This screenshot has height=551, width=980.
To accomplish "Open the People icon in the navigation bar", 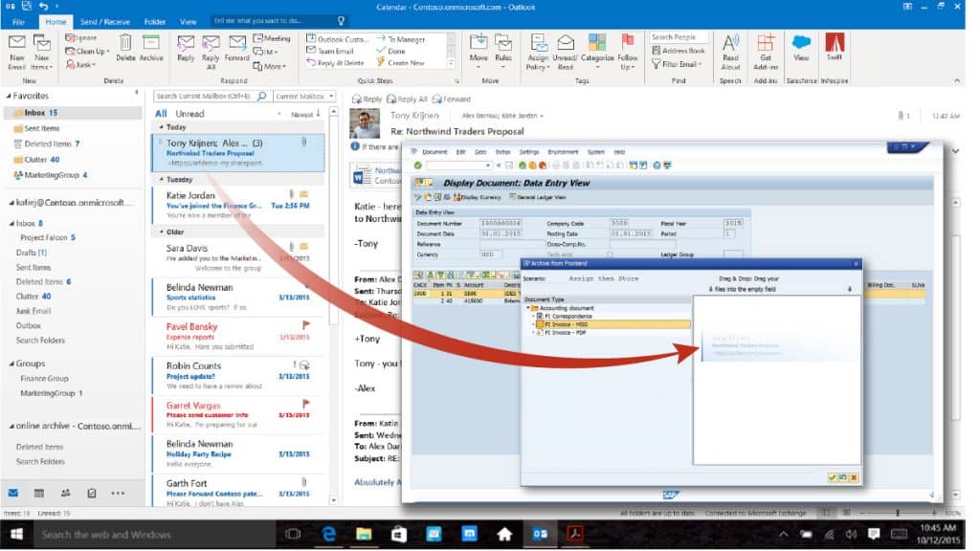I will pos(66,493).
